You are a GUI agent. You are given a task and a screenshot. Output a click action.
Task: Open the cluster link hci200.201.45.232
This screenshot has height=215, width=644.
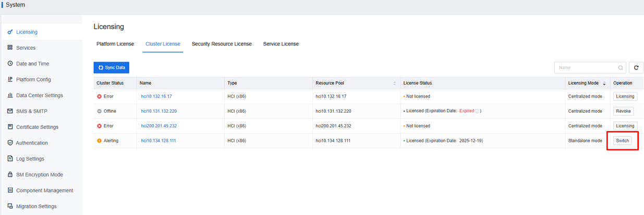click(159, 126)
